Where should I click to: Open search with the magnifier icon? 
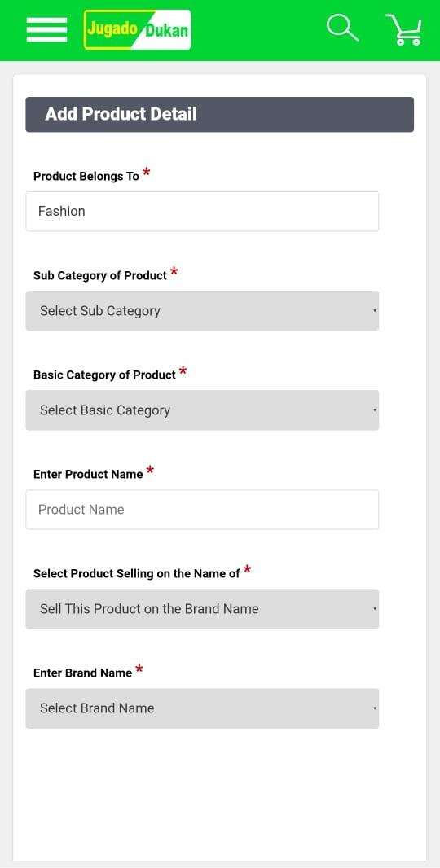pos(342,28)
